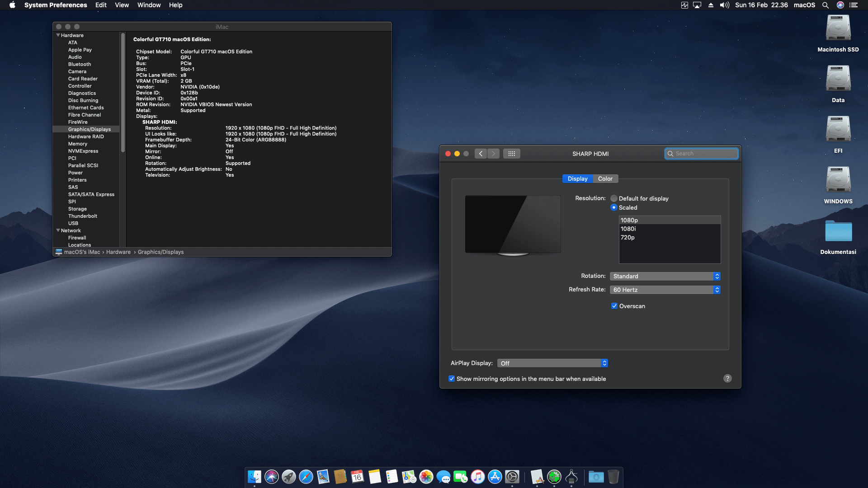Open the Help menu

[176, 5]
